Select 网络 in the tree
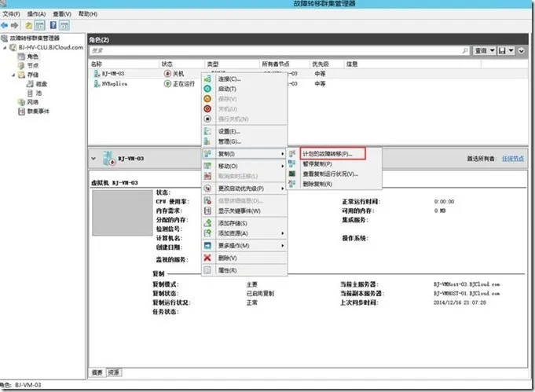The width and height of the screenshot is (535, 392). pos(33,102)
